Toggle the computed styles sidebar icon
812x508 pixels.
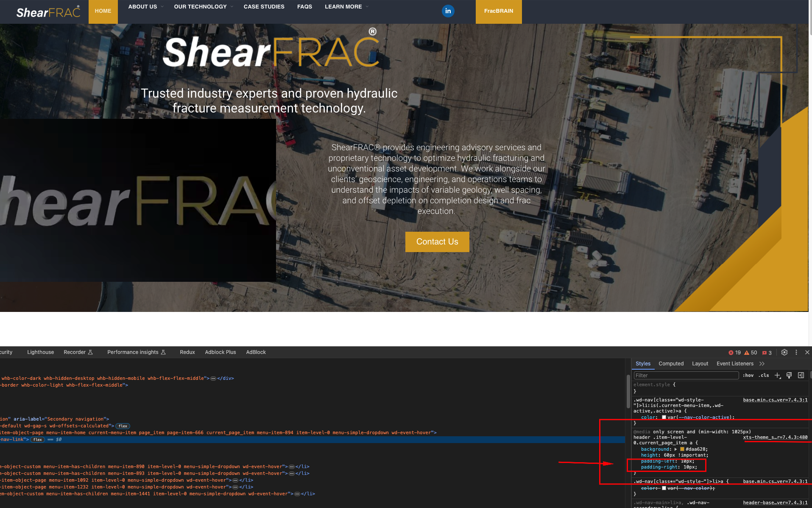[801, 375]
